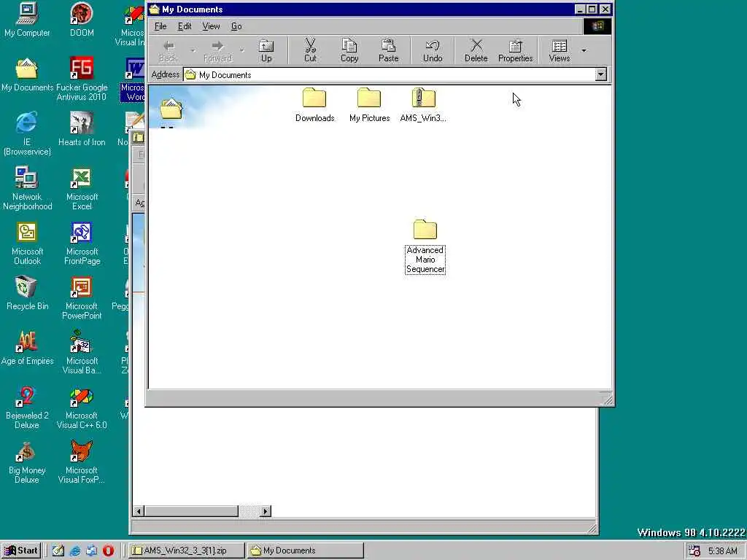Click the Windows logo throbber icon

pyautogui.click(x=597, y=26)
